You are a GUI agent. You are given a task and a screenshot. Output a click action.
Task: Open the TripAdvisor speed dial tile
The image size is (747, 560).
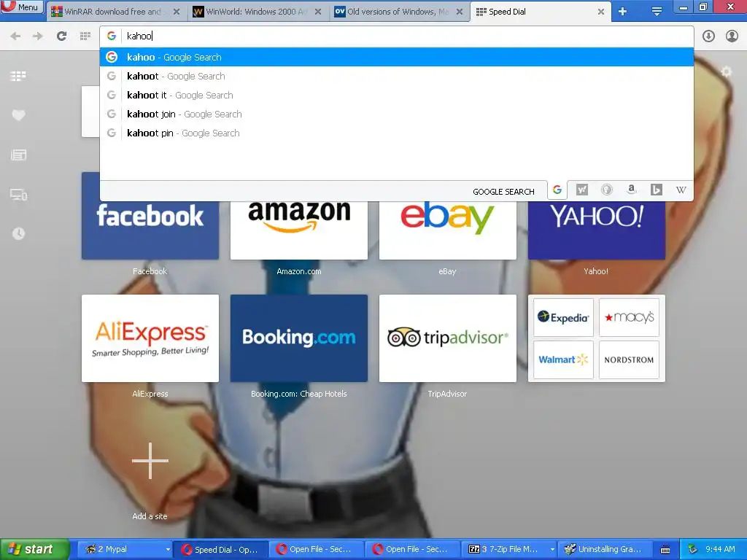click(x=447, y=338)
